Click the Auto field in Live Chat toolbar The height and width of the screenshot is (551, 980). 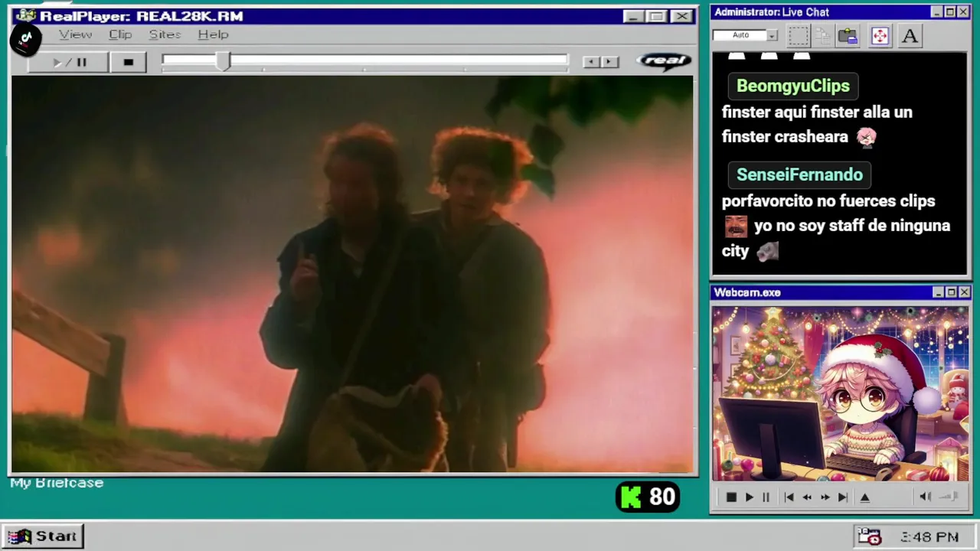[740, 35]
